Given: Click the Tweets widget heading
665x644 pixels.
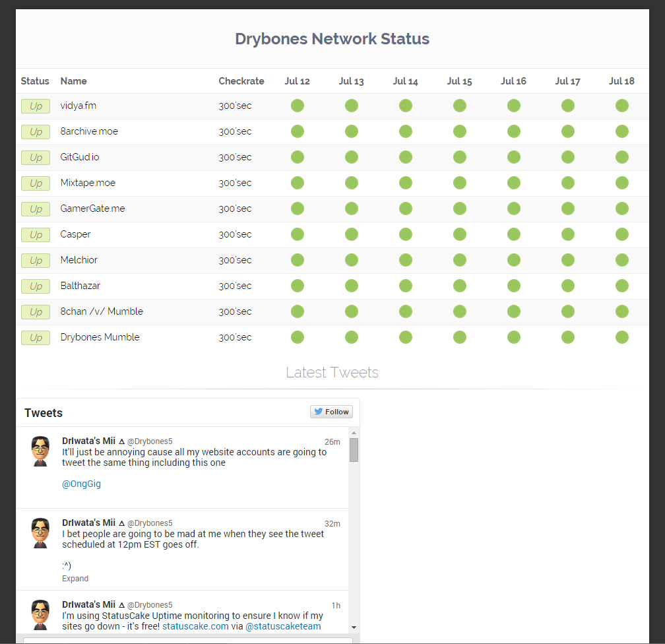Looking at the screenshot, I should tap(44, 413).
